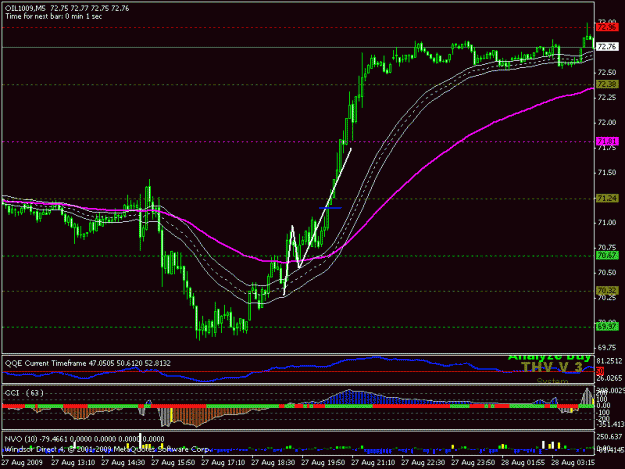Click the 70.32 level tag on the price axis
Viewport: 625px width, 469px height.
(607, 291)
